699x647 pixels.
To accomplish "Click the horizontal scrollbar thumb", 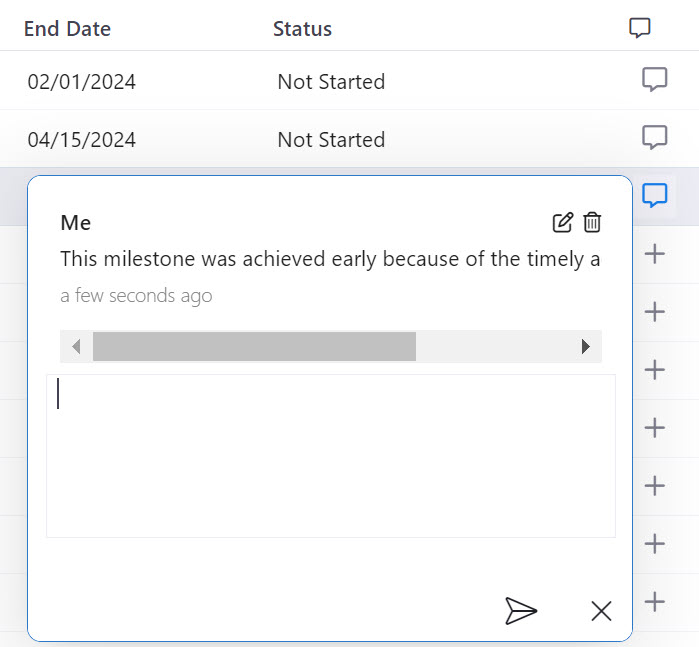I will [254, 346].
